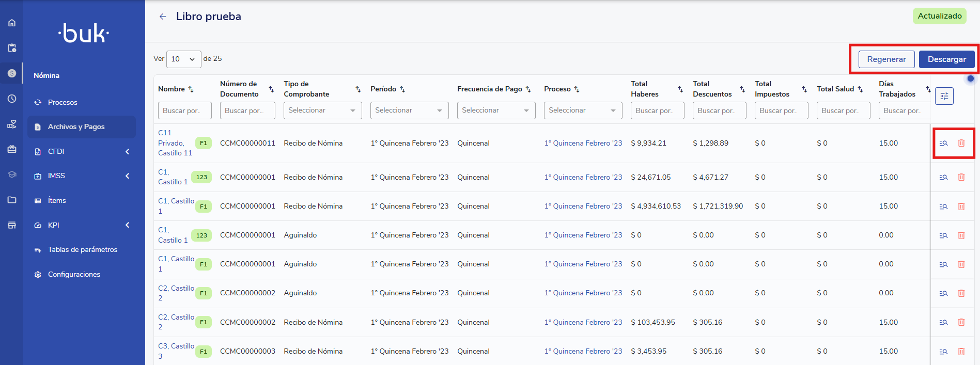Screen dimensions: 980x365
Task: View details of C11 Privado row
Action: click(943, 144)
